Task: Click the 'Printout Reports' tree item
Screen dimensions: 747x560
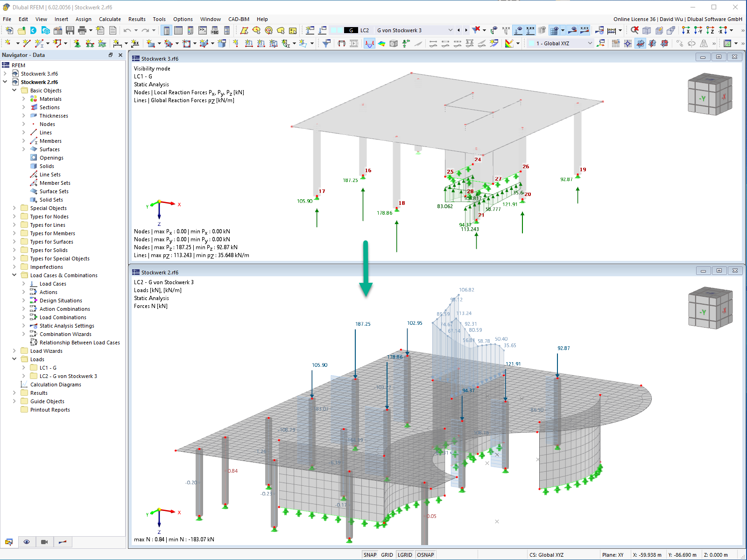Action: (50, 410)
